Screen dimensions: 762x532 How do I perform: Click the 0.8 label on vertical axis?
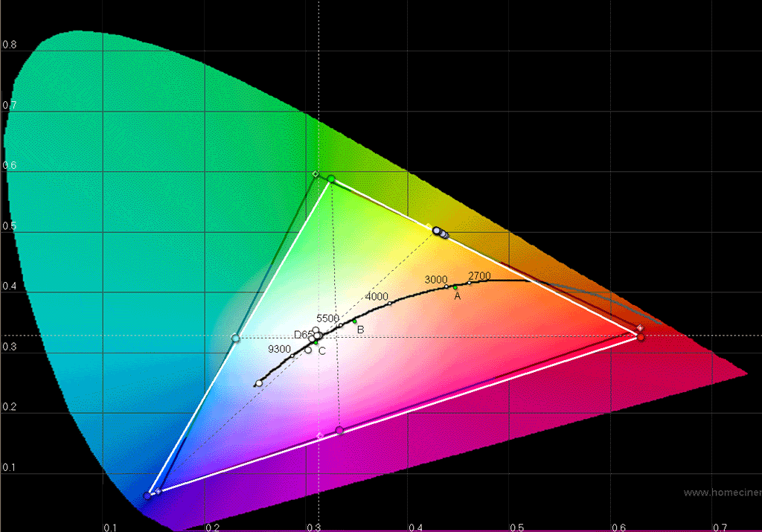click(9, 45)
